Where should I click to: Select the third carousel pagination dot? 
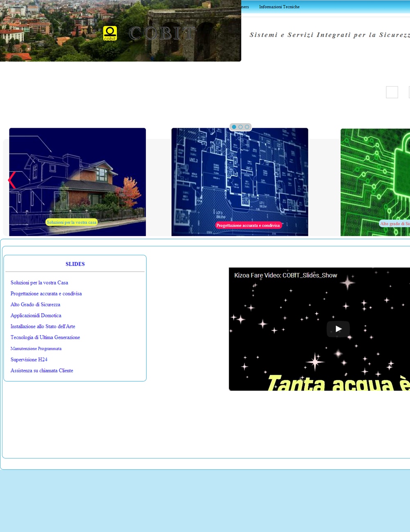(247, 127)
